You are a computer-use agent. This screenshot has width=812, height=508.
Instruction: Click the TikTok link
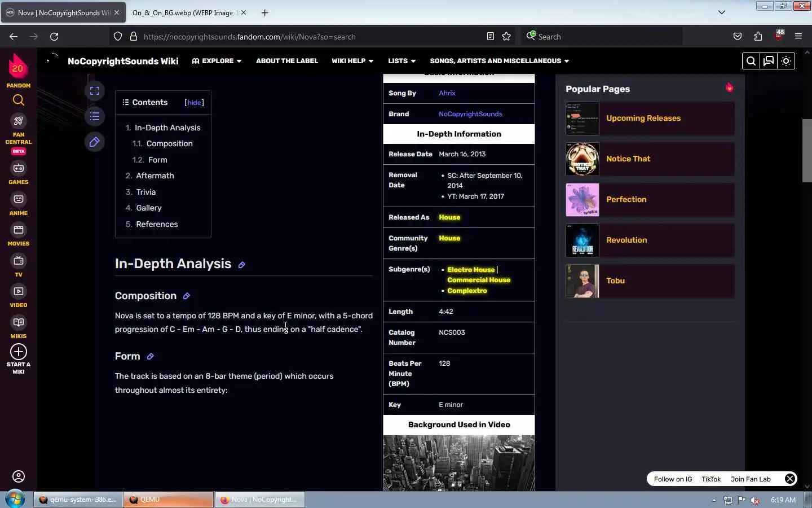click(x=711, y=479)
